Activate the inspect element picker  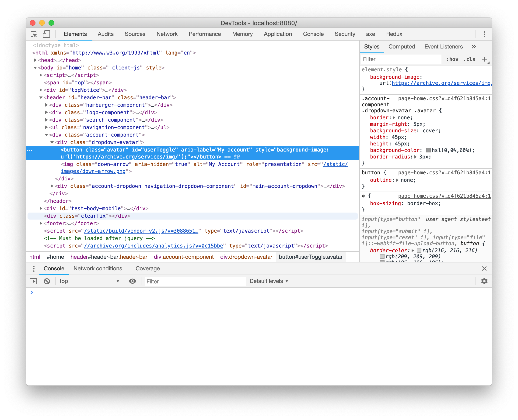[34, 34]
